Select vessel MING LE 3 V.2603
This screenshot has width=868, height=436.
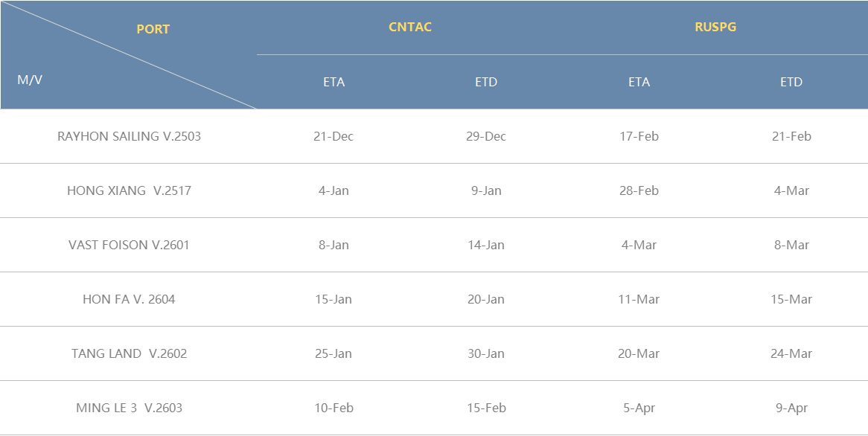click(x=129, y=408)
